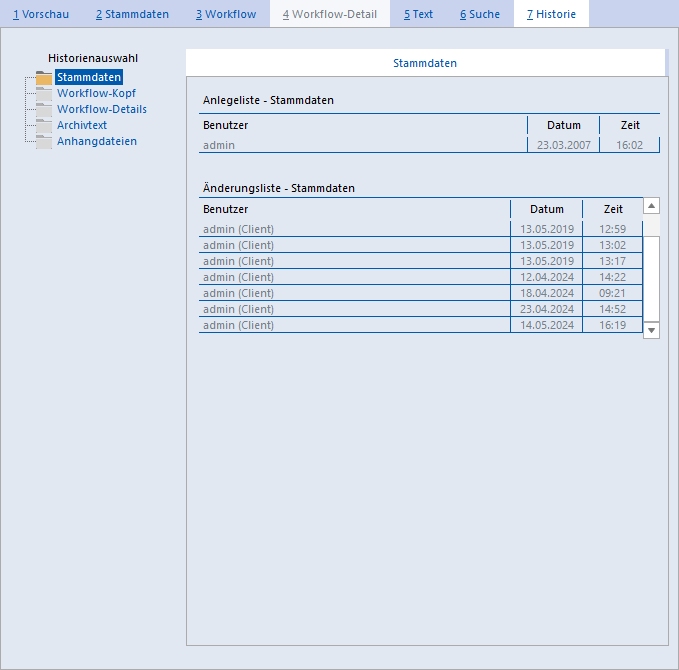Click the scroll-down arrow of Änderungsliste

coord(651,330)
